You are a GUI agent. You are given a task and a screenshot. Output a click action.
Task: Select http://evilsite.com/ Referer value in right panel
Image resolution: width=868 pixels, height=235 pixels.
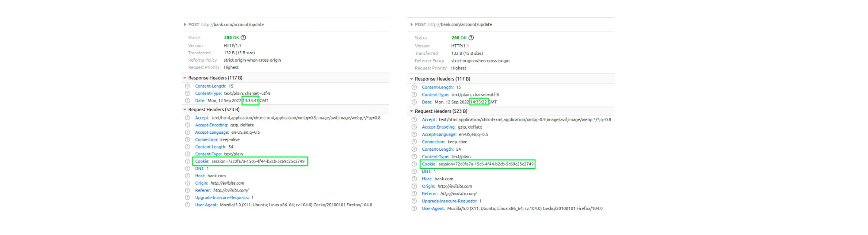pos(458,194)
